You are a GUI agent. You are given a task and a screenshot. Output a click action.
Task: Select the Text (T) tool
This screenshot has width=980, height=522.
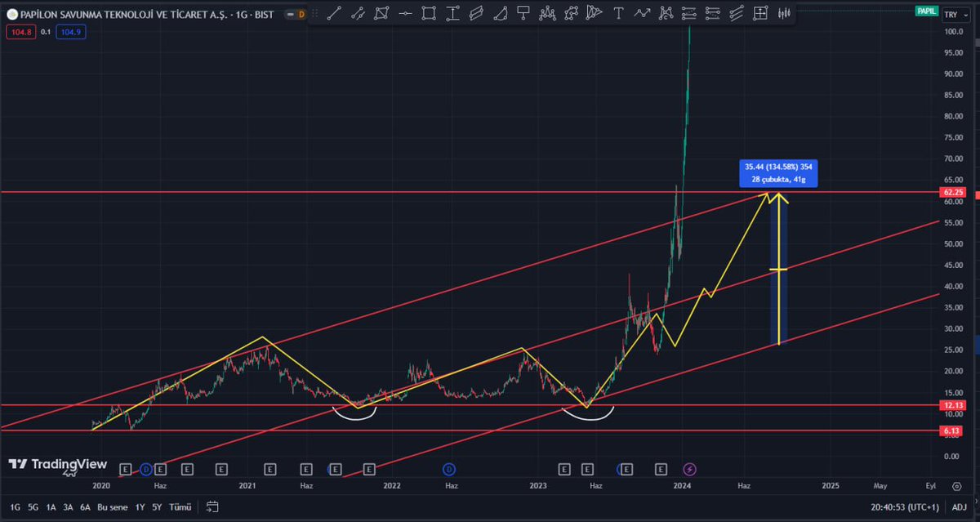pos(618,13)
